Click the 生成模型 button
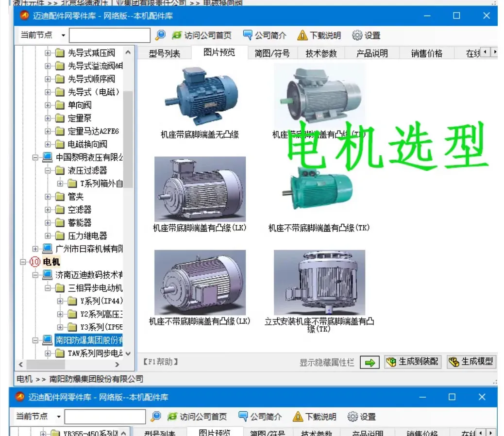The height and width of the screenshot is (436, 504). coord(471,362)
